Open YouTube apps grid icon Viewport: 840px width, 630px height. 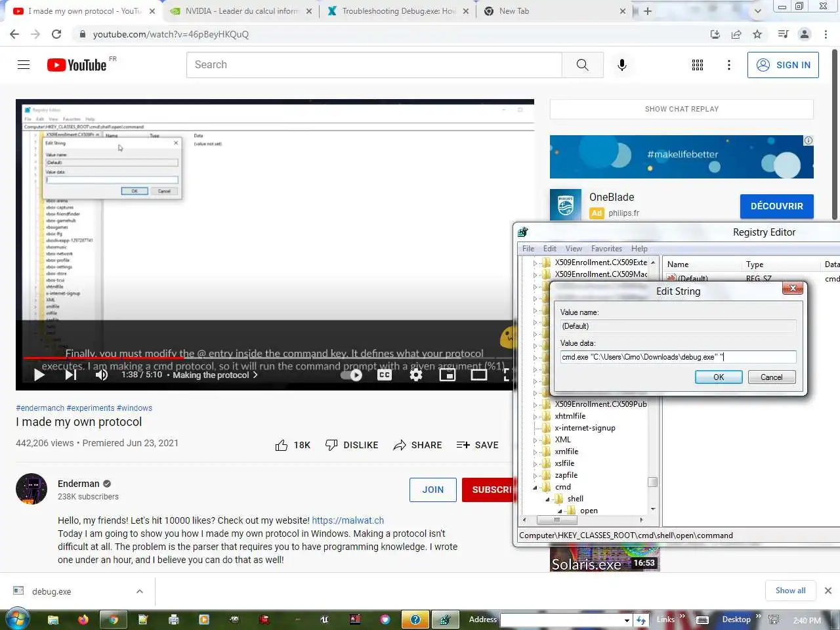698,64
